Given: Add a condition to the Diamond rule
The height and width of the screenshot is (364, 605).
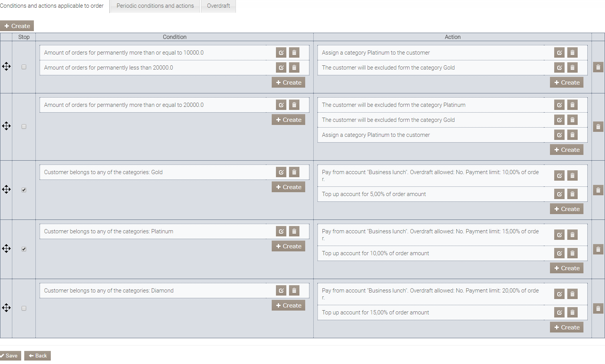Looking at the screenshot, I should pyautogui.click(x=288, y=306).
